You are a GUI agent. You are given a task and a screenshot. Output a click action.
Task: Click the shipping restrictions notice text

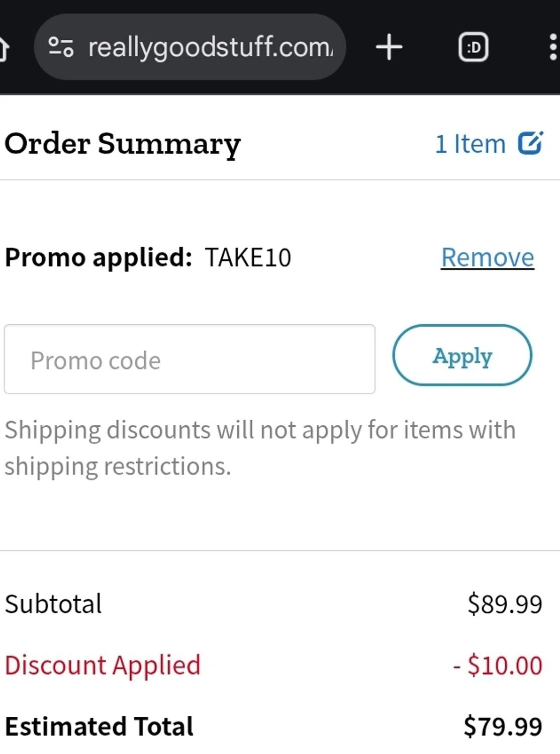coord(260,448)
